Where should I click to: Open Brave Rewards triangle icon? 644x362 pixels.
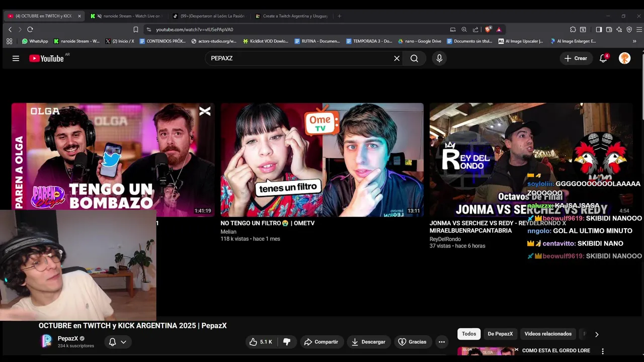click(x=499, y=30)
